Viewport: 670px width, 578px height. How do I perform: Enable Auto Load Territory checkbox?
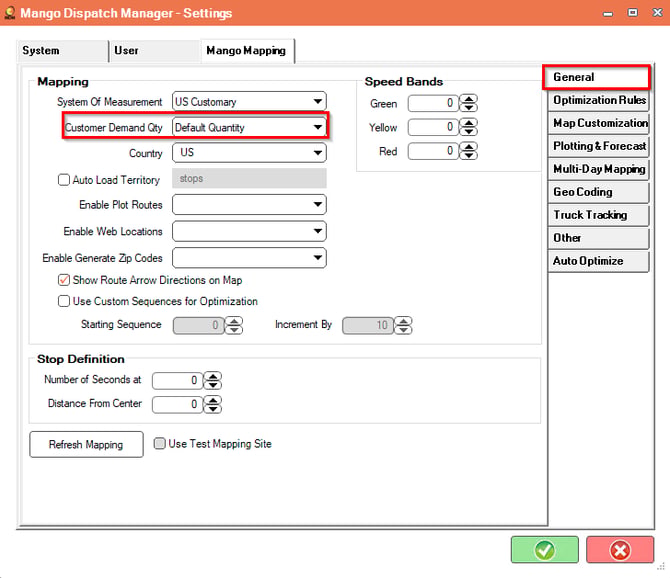click(x=64, y=179)
